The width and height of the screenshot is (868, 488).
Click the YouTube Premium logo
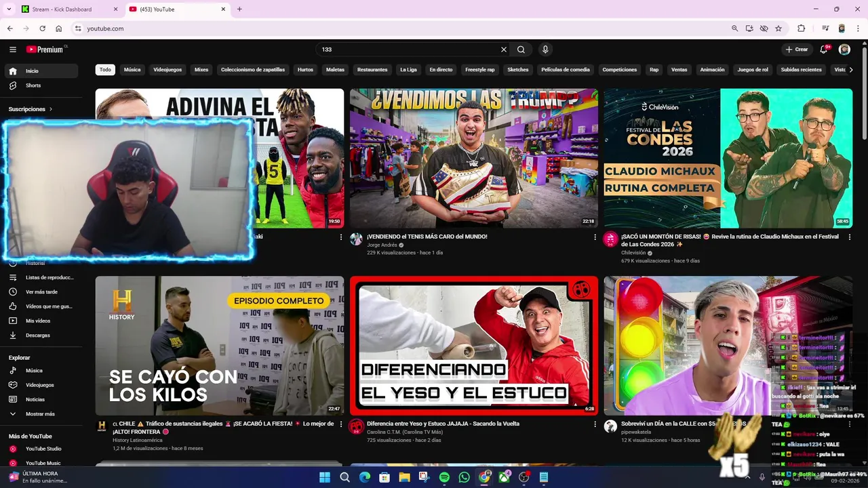46,49
